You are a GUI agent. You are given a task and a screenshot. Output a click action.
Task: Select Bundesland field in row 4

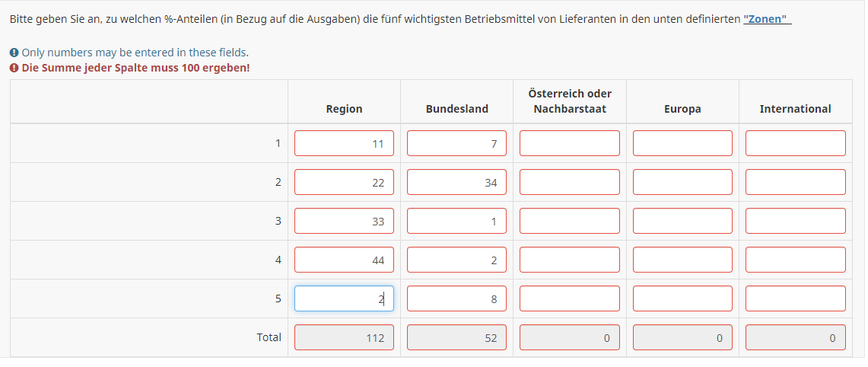click(x=456, y=260)
